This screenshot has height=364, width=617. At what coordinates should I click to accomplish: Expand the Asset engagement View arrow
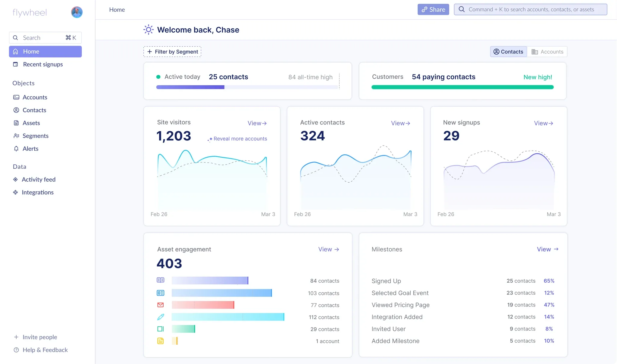pyautogui.click(x=337, y=249)
